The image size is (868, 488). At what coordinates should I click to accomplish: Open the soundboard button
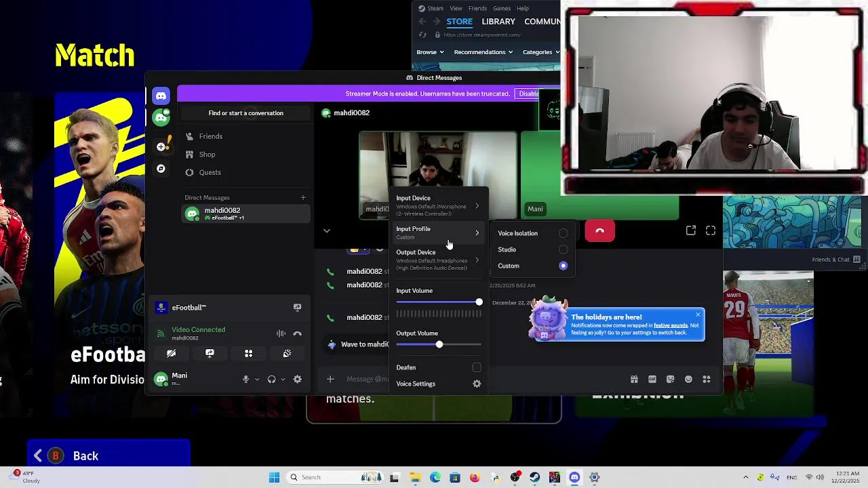(287, 353)
